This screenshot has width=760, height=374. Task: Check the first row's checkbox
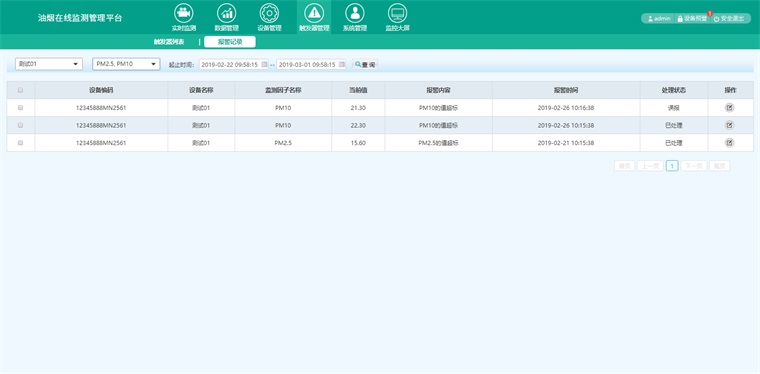click(x=20, y=108)
